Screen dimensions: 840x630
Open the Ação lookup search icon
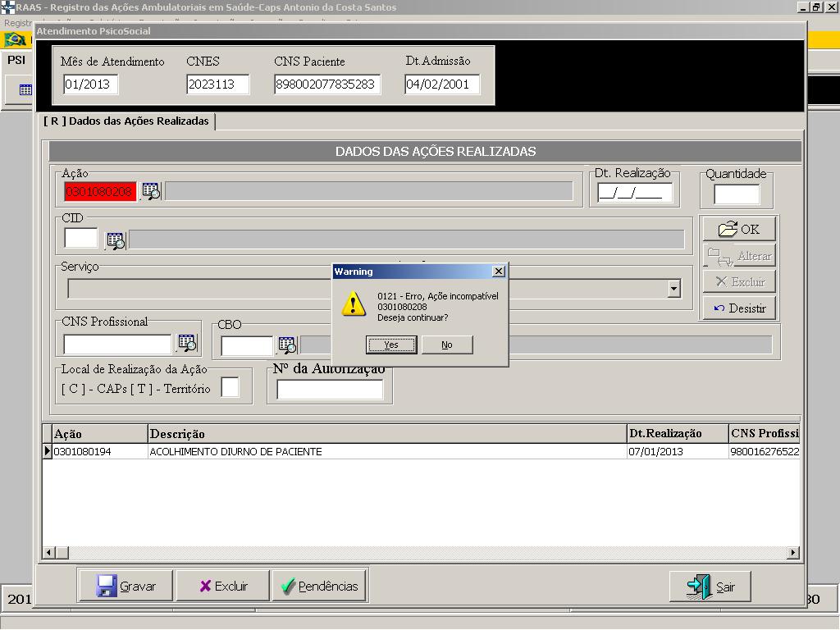point(151,191)
